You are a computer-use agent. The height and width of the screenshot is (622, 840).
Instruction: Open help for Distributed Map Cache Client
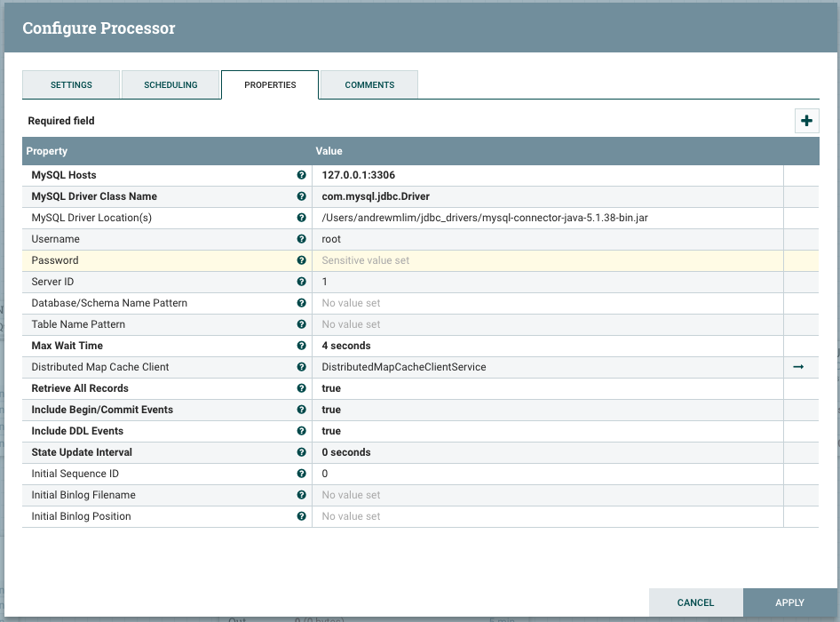tap(301, 366)
